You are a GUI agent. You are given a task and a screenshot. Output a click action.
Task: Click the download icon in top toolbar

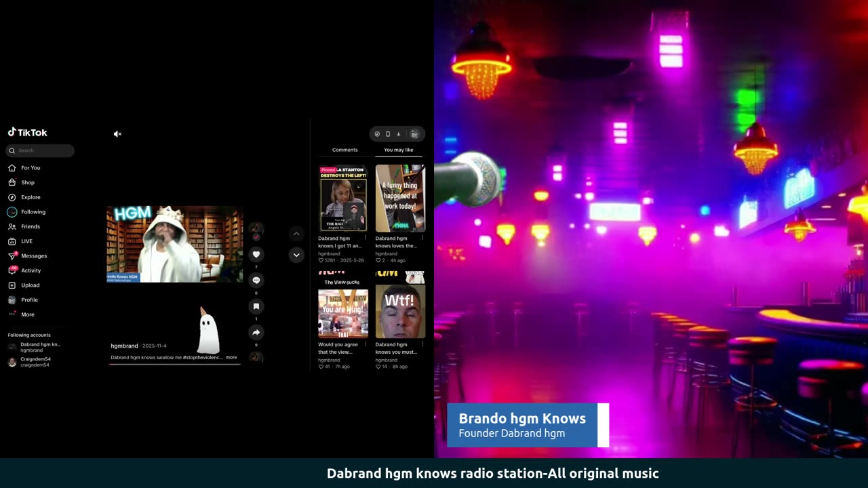399,134
